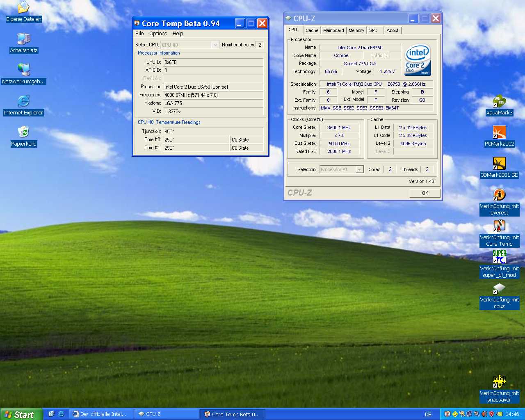525x420 pixels.
Task: Click the VID field showing 1.3375v
Action: [x=213, y=112]
